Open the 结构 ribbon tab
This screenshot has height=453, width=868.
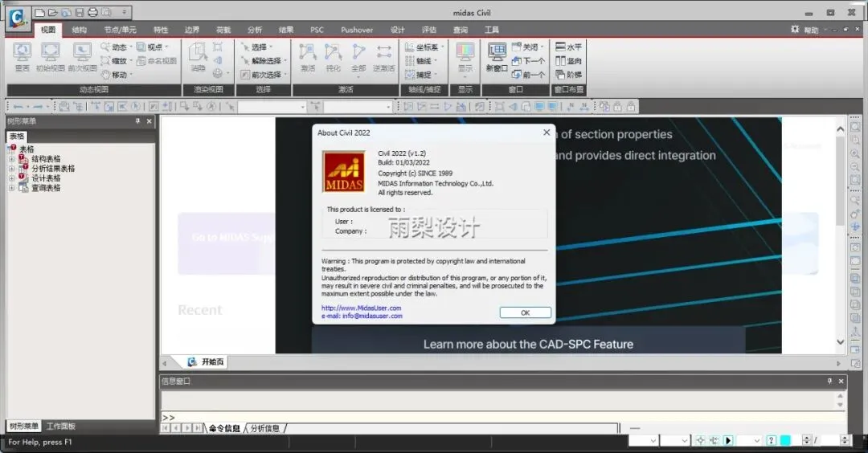79,30
